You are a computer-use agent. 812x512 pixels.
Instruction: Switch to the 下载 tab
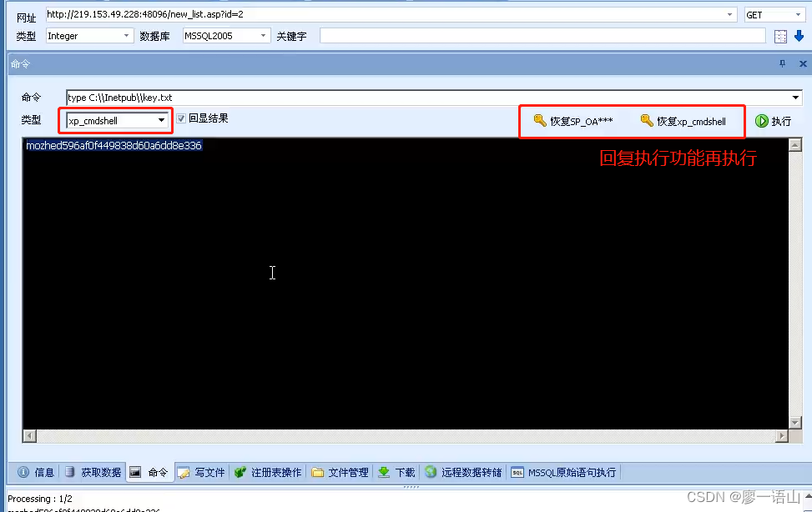[396, 472]
